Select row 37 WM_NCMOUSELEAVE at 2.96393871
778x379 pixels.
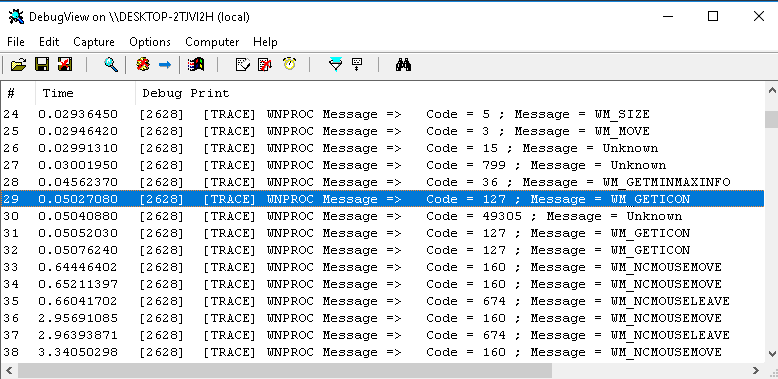[x=382, y=335]
